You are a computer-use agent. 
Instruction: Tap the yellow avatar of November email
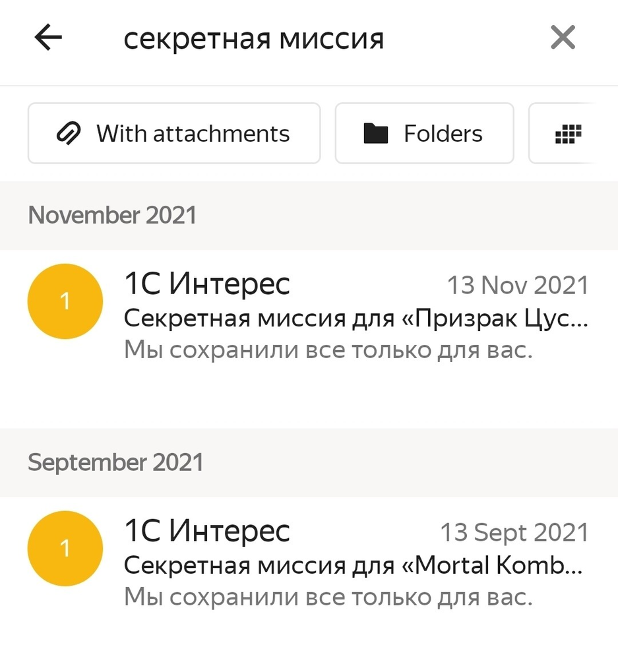coord(65,301)
